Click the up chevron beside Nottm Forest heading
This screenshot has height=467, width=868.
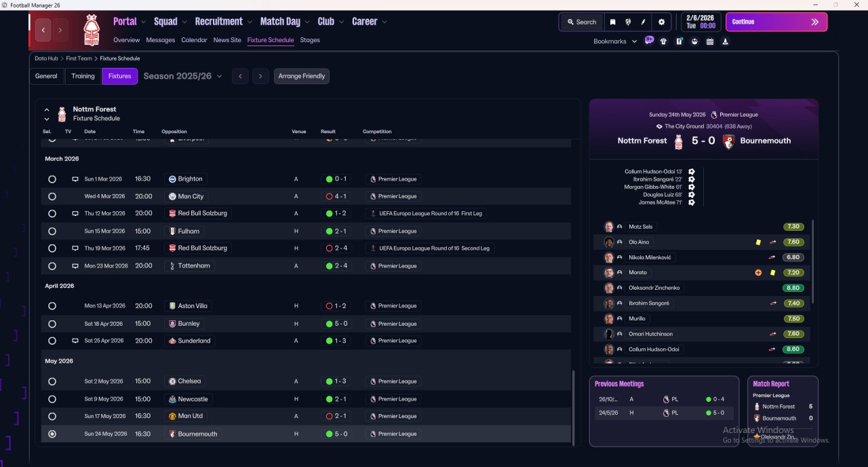tap(47, 109)
